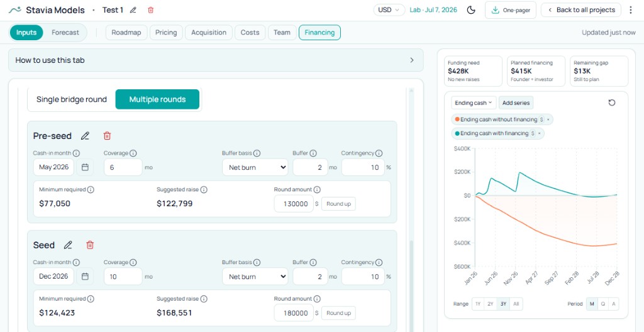The width and height of the screenshot is (644, 332).
Task: Switch to Inputs view
Action: [26, 33]
